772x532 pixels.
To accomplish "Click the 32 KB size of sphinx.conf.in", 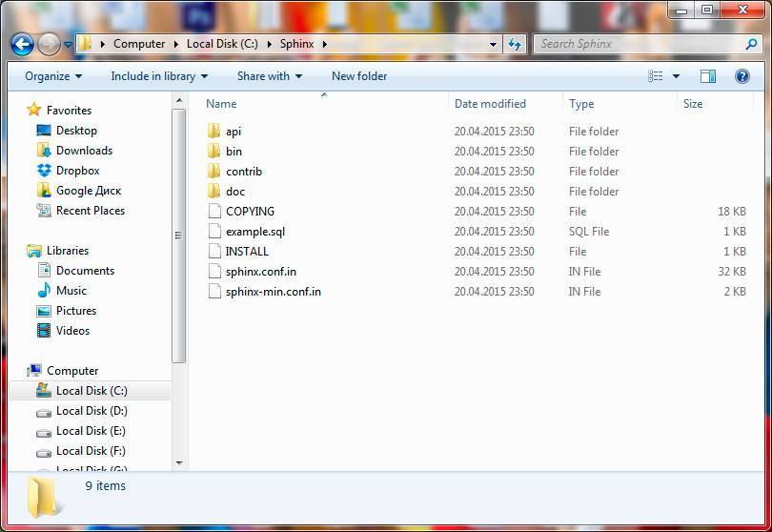I will tap(732, 272).
